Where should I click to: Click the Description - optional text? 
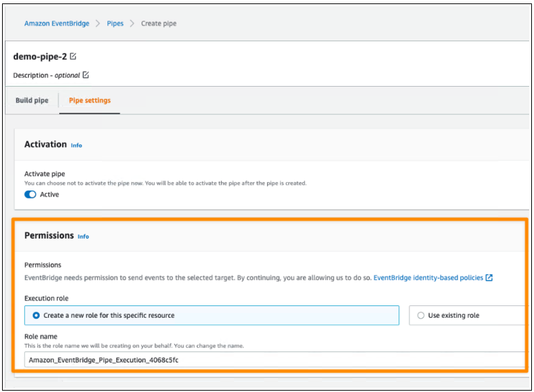pos(47,75)
